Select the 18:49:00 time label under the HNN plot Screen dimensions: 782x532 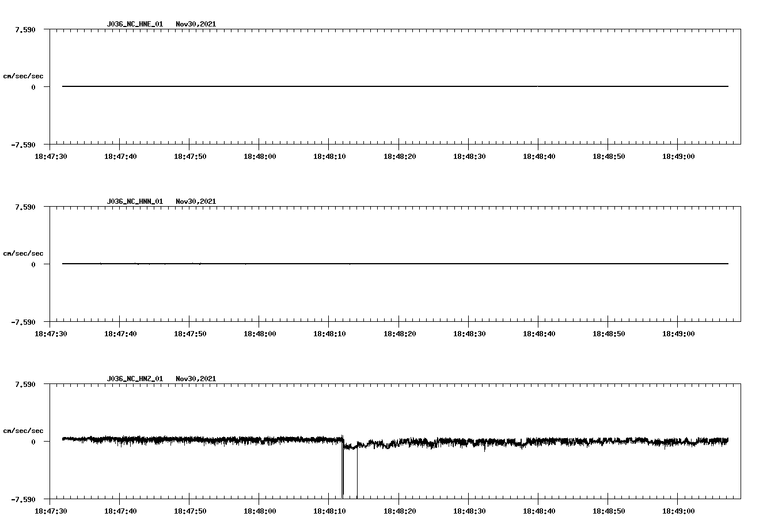(x=678, y=333)
